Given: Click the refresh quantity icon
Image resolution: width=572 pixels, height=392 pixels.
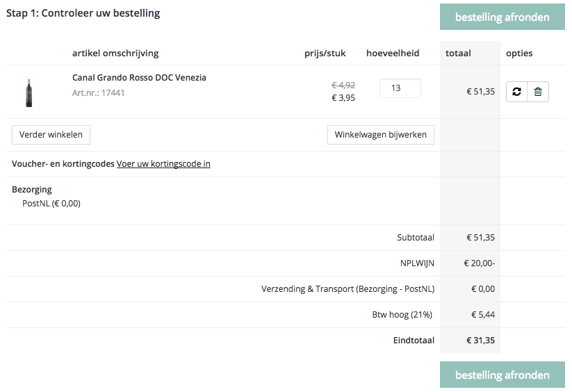Looking at the screenshot, I should 516,92.
